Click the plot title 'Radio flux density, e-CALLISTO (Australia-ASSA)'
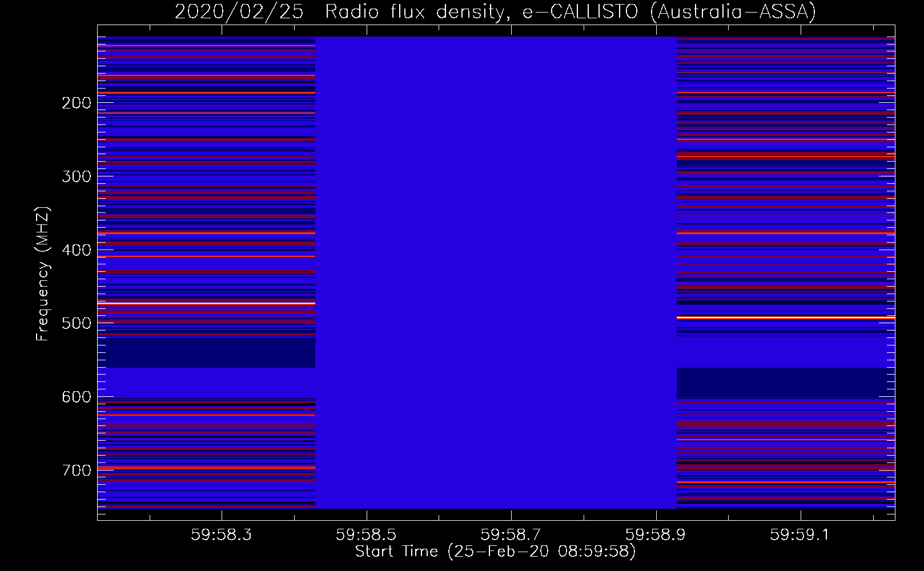This screenshot has width=924, height=571. point(570,12)
